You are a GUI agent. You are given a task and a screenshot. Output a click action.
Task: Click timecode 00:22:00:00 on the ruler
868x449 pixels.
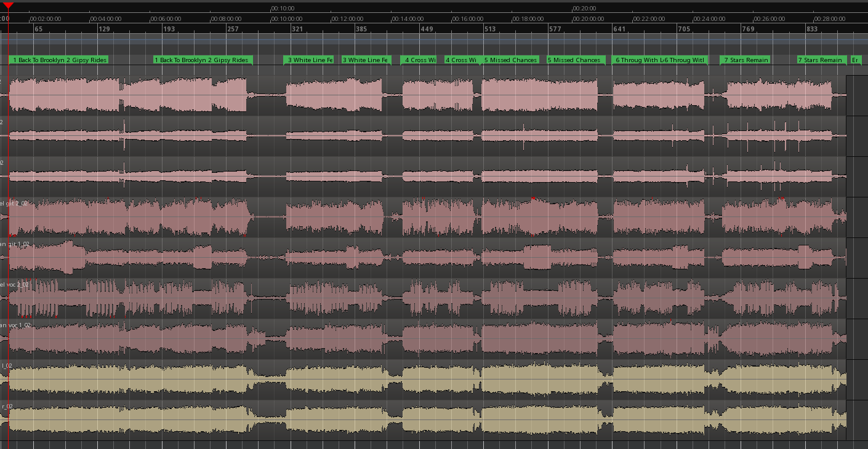[x=649, y=19]
